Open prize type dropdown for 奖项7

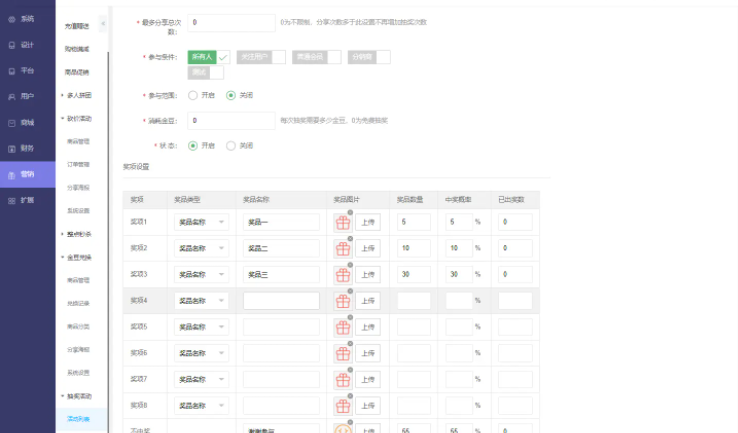click(x=201, y=379)
